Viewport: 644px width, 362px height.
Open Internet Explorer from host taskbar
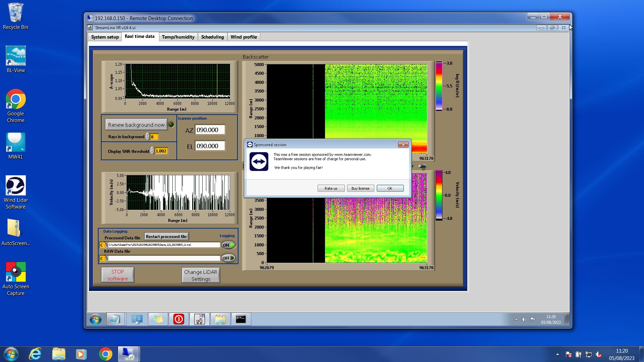35,354
